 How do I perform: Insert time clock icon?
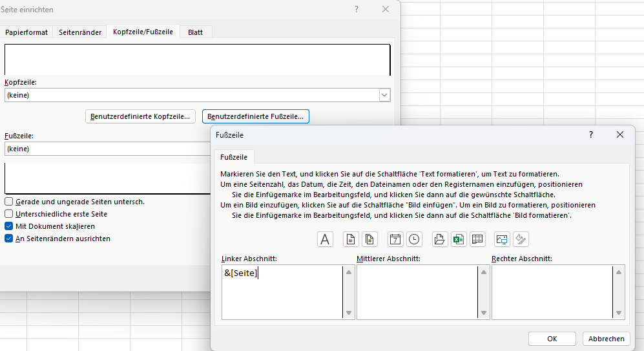click(414, 239)
